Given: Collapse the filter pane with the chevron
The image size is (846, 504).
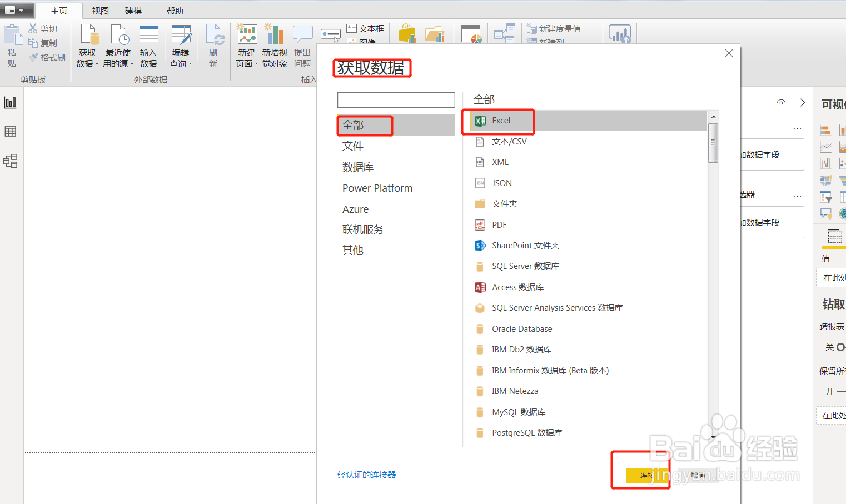Looking at the screenshot, I should click(x=802, y=102).
